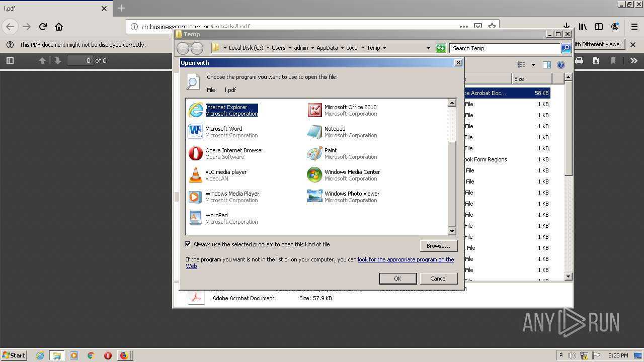The width and height of the screenshot is (644, 362).
Task: Go to Firefox home page
Action: tap(59, 27)
